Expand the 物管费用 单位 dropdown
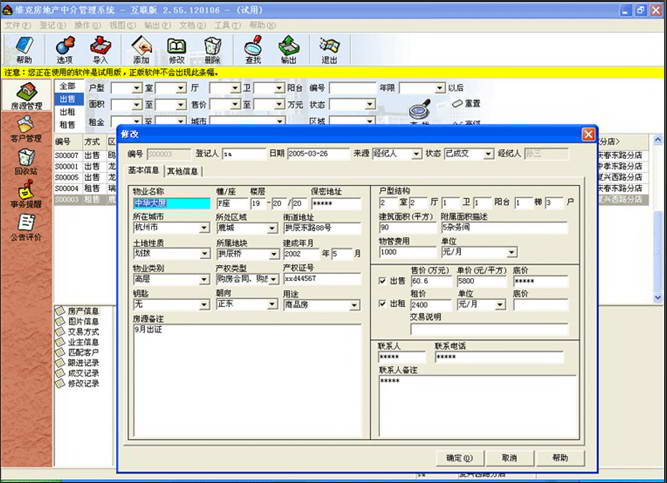 click(512, 252)
